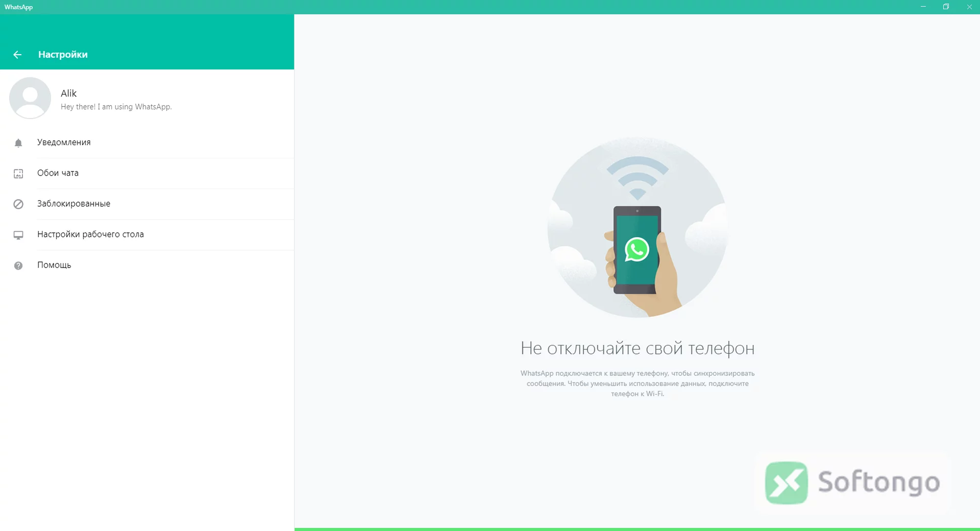Screen dimensions: 980x531
Task: Open the Обои чата option
Action: coord(147,173)
